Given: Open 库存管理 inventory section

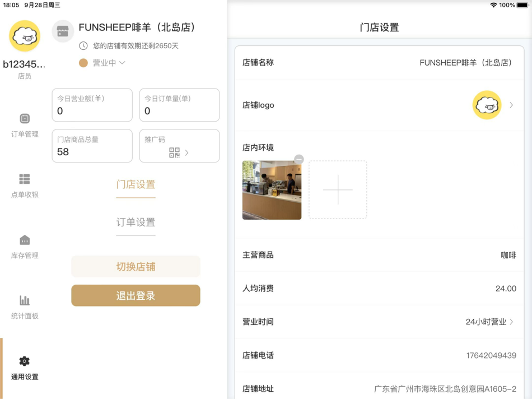Looking at the screenshot, I should pyautogui.click(x=25, y=247).
